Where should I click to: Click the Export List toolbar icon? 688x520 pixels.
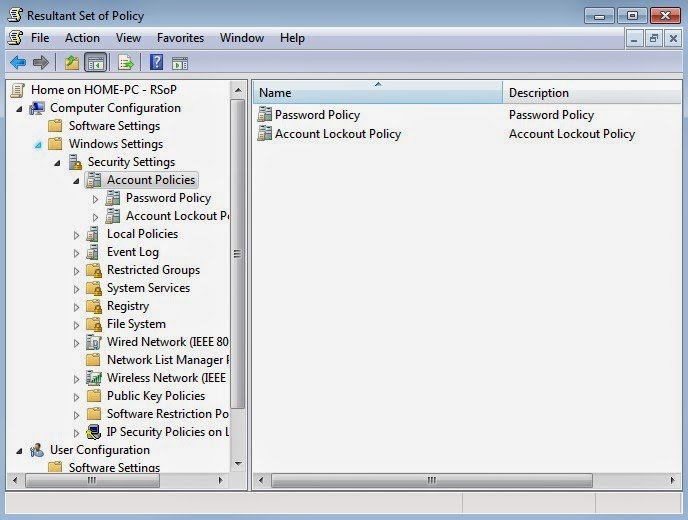pos(126,63)
